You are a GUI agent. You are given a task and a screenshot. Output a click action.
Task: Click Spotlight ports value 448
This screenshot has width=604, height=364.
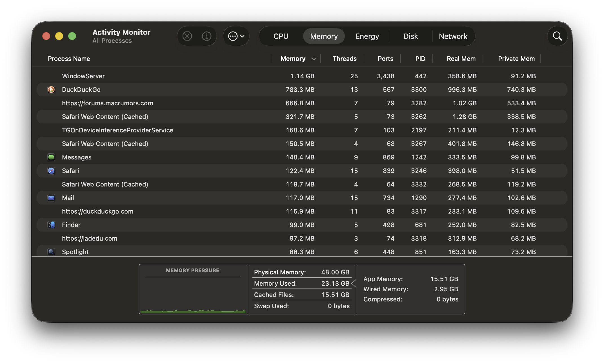(x=388, y=252)
